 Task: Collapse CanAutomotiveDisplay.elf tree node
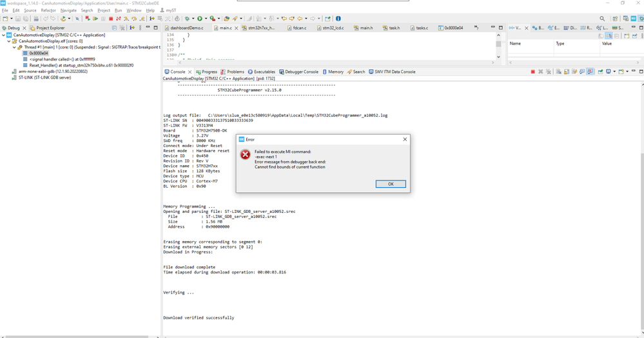coord(9,41)
